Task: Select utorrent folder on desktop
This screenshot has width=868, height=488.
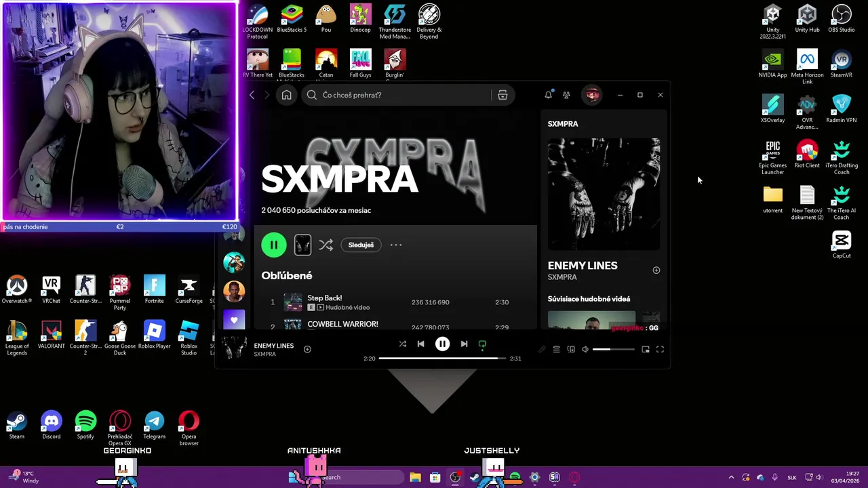Action: coord(772,200)
